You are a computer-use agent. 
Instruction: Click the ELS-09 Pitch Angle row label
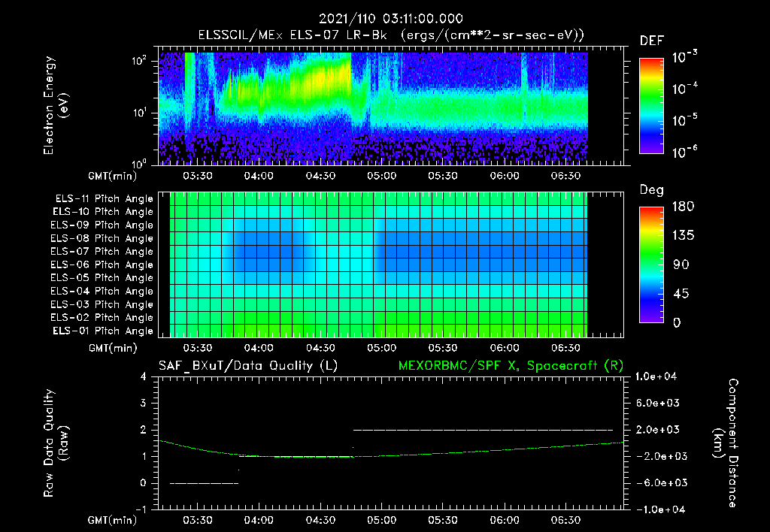click(x=102, y=225)
